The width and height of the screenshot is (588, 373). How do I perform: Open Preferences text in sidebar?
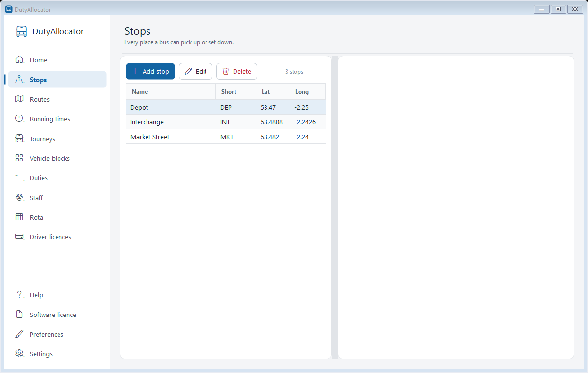click(x=47, y=334)
